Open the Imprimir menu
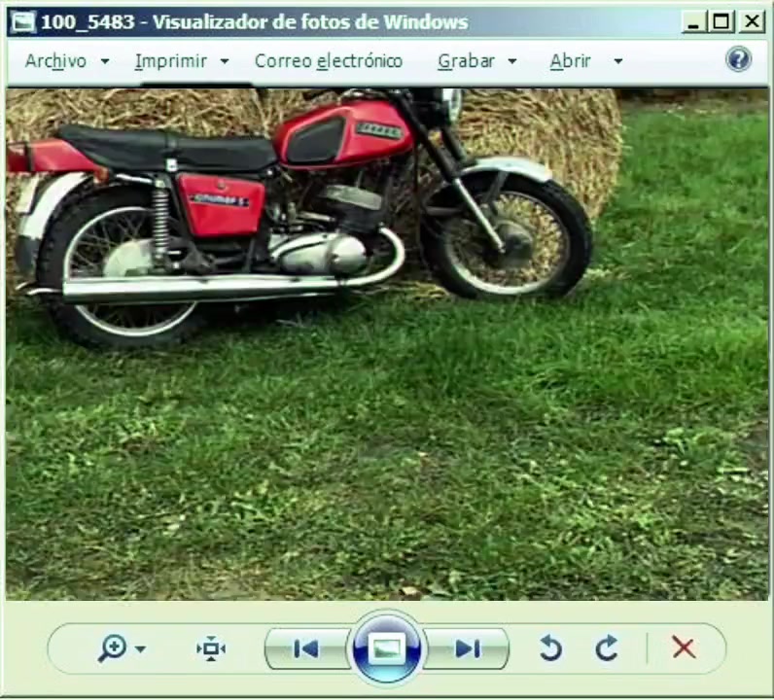The width and height of the screenshot is (774, 700). click(171, 61)
